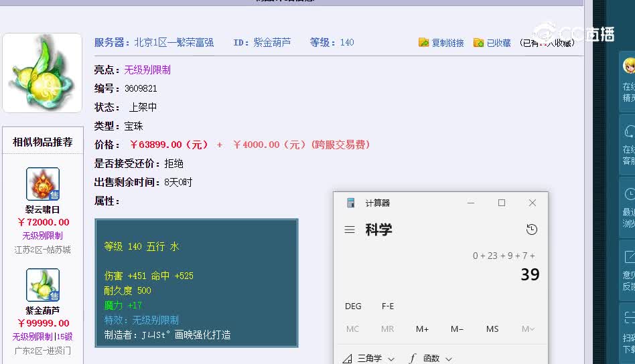Screen dimensions: 635x364
Task: Click the avatar icon in right sidebar
Action: click(x=629, y=65)
